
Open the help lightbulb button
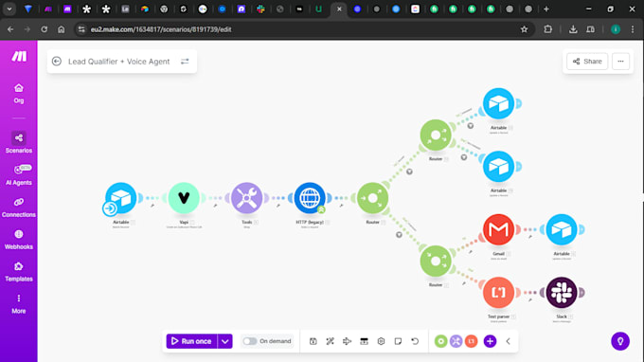coord(620,341)
